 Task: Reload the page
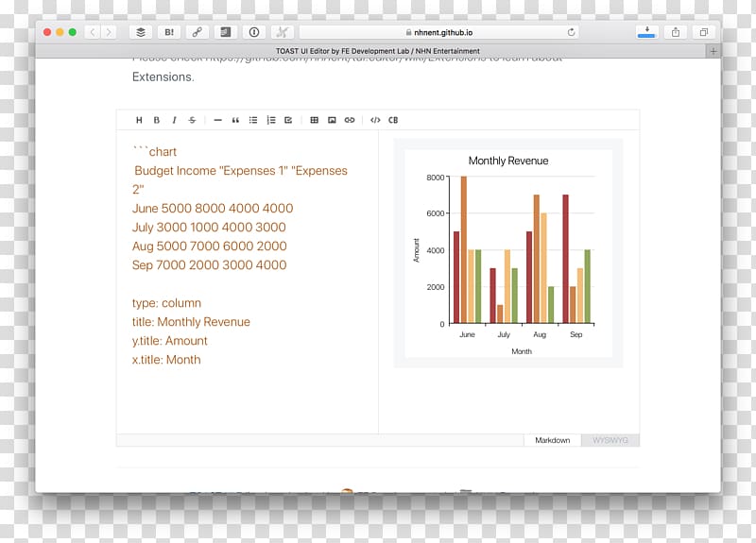572,32
